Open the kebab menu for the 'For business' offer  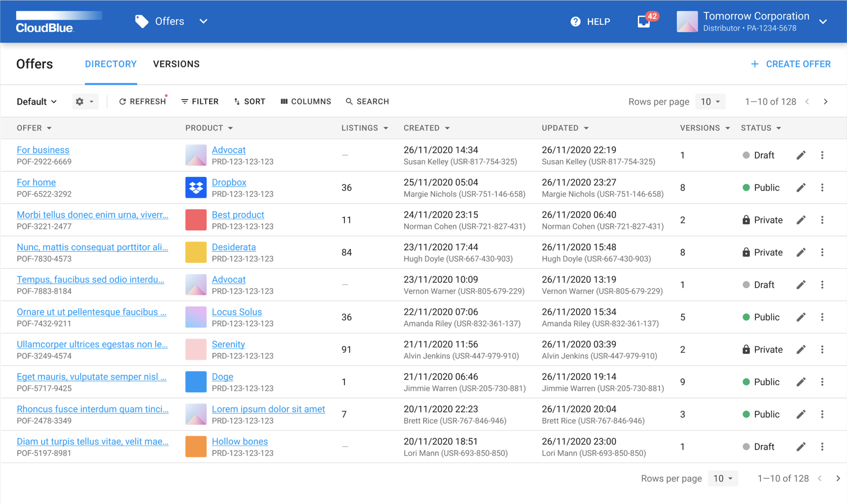click(x=822, y=155)
